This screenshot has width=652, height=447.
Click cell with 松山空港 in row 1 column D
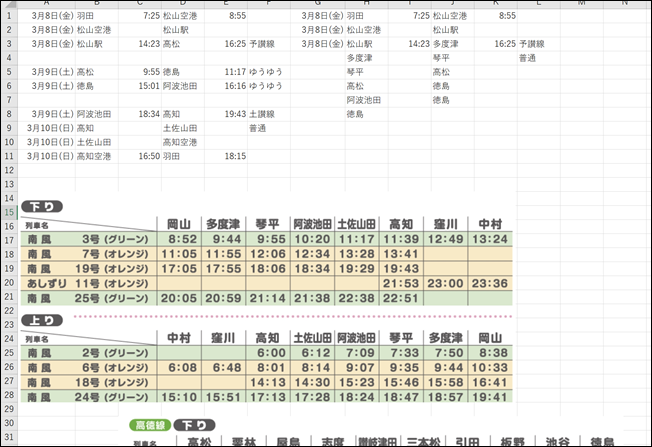pos(183,16)
